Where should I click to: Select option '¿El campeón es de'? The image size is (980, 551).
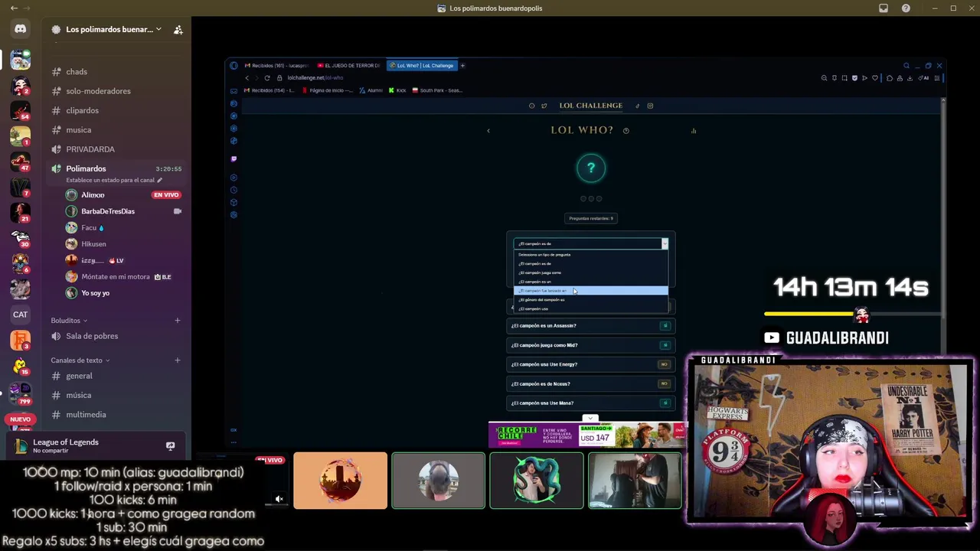(x=590, y=263)
